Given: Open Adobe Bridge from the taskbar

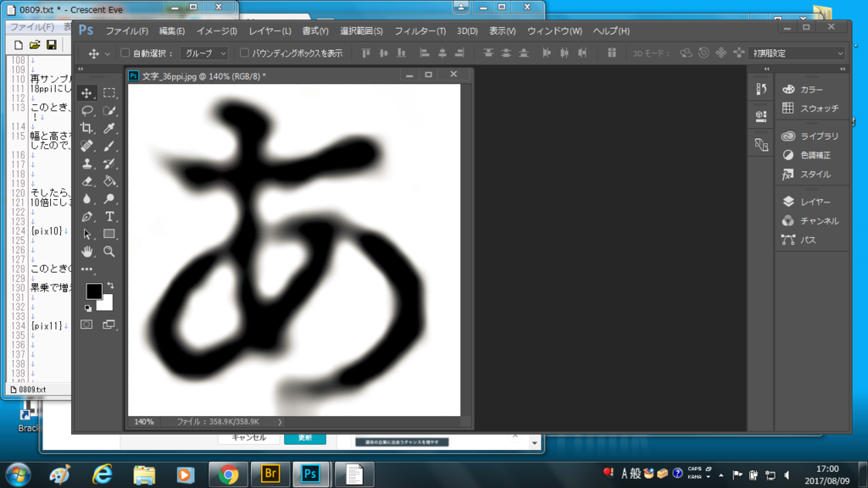Looking at the screenshot, I should [x=270, y=474].
